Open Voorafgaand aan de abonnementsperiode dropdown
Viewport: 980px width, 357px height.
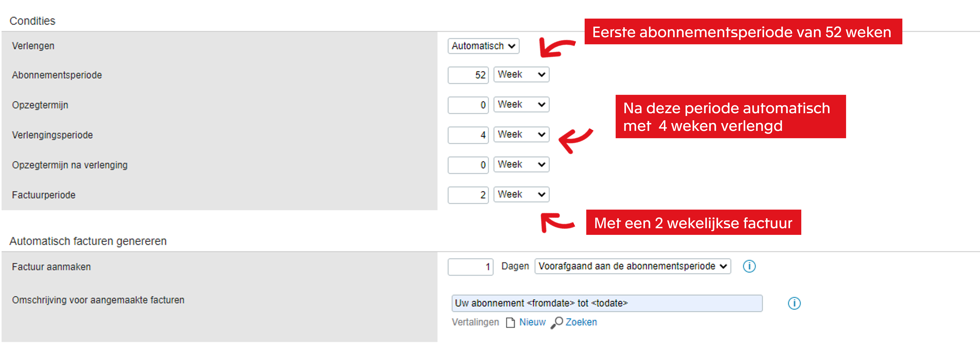tap(632, 266)
